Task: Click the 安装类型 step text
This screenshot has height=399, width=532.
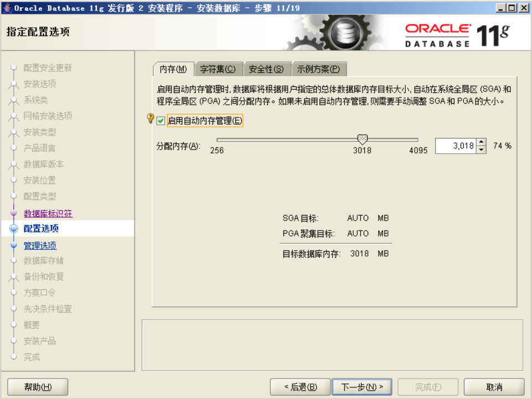Action: click(x=39, y=132)
